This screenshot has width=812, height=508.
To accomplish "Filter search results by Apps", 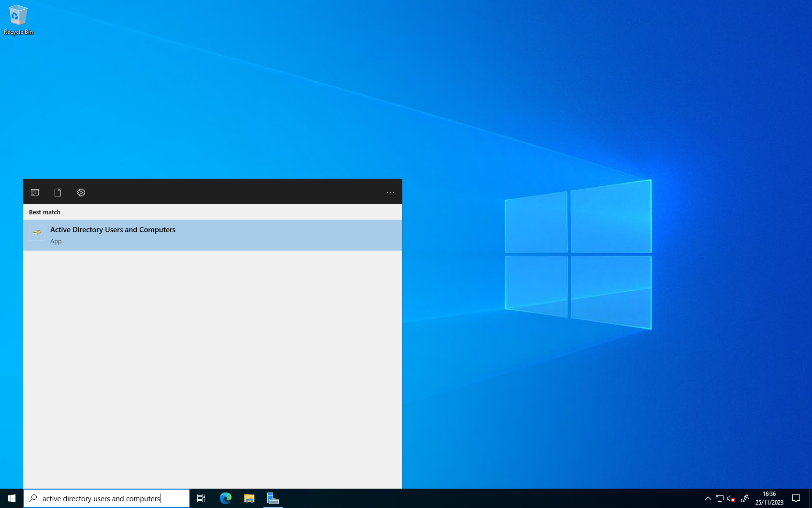I will (35, 193).
